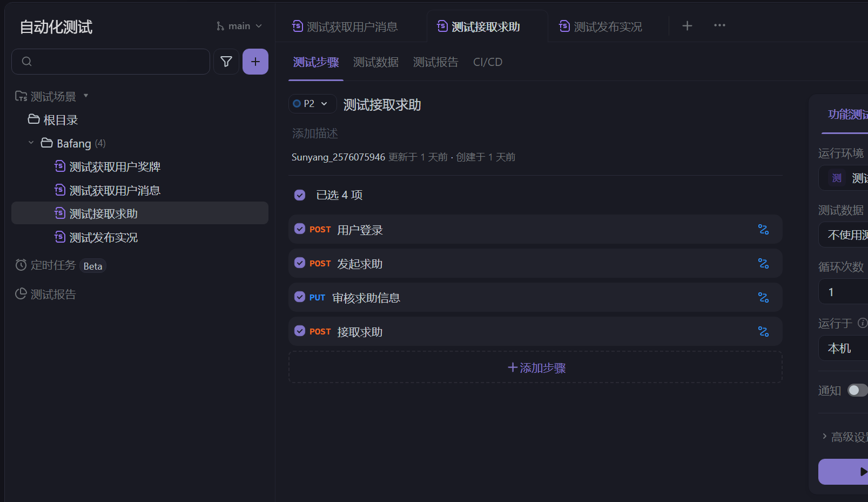
Task: Toggle the 已选 4 项 select-all checkbox
Action: [x=300, y=195]
